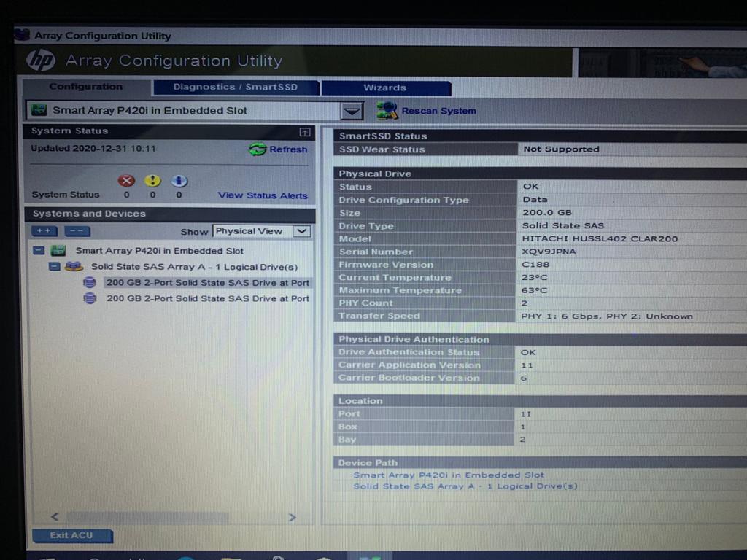Viewport: 747px width, 560px height.
Task: Click the Drive Configuration Type value Data
Action: 535,200
